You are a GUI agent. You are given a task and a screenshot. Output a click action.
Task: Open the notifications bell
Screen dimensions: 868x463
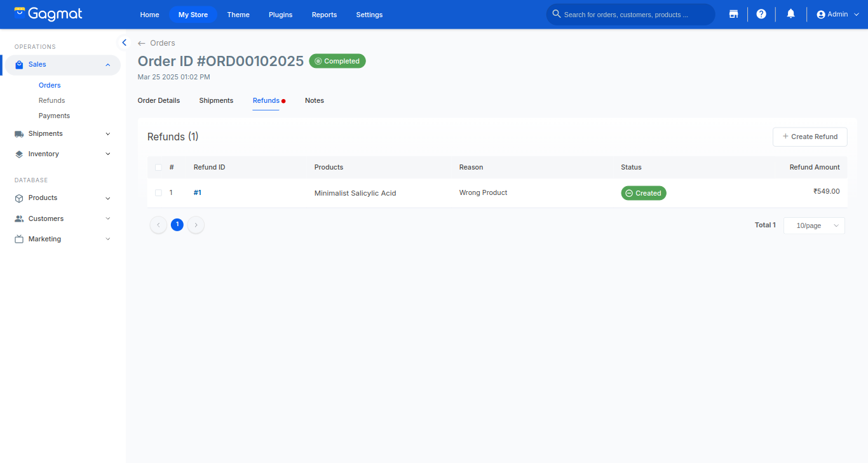click(790, 14)
